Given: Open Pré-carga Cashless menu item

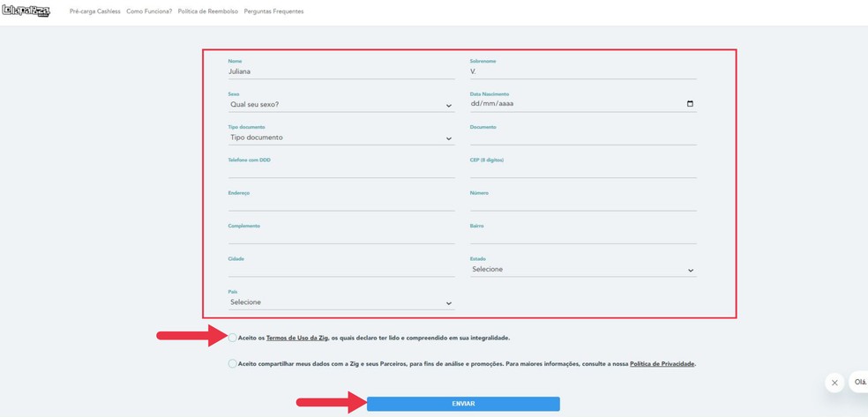Looking at the screenshot, I should coord(94,11).
